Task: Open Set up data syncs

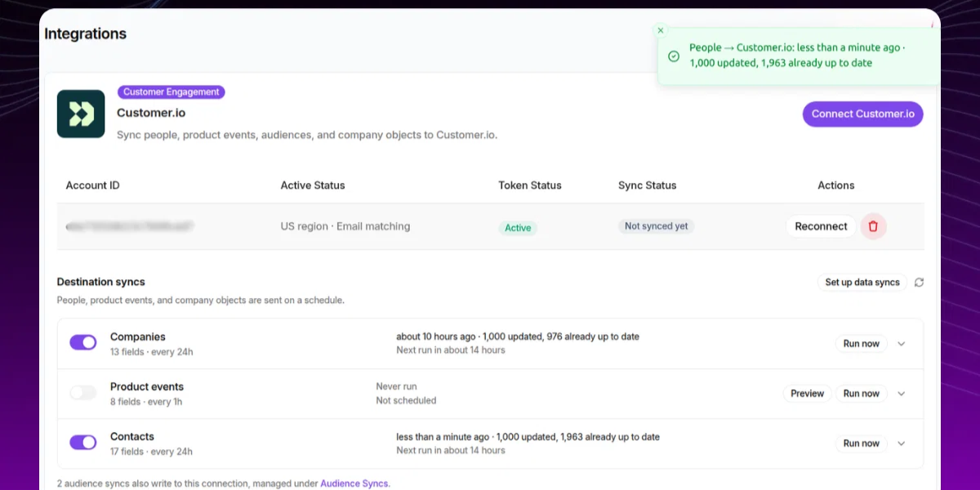Action: [x=862, y=283]
